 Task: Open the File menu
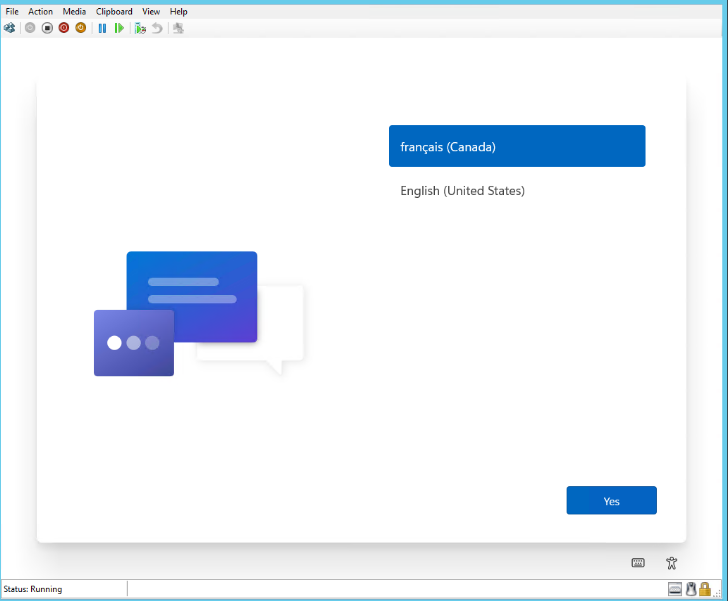[12, 11]
